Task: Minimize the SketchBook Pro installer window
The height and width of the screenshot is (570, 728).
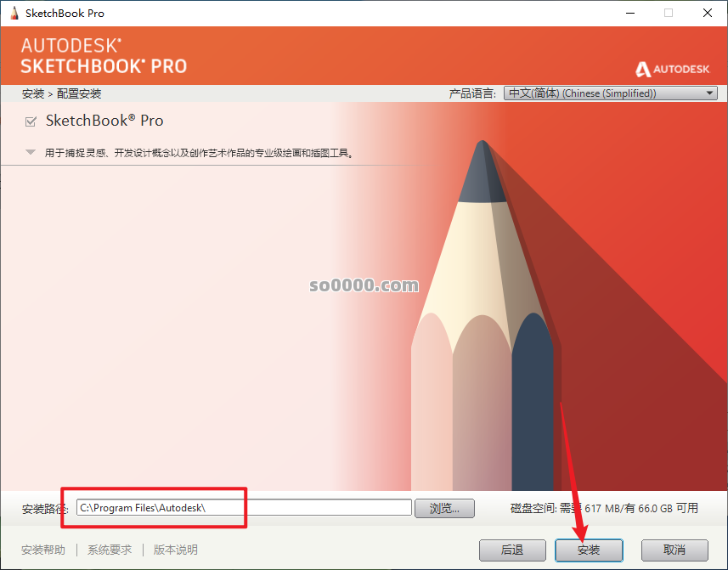Action: click(630, 13)
